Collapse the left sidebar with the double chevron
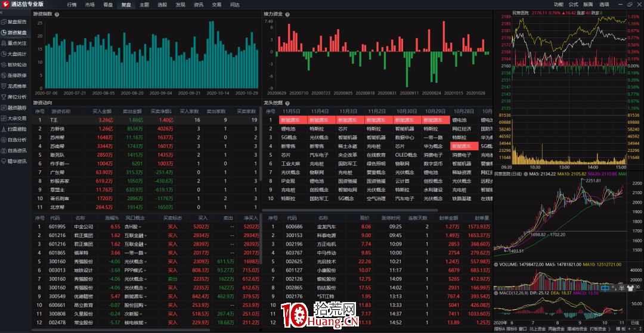644x333 pixels. [2, 13]
